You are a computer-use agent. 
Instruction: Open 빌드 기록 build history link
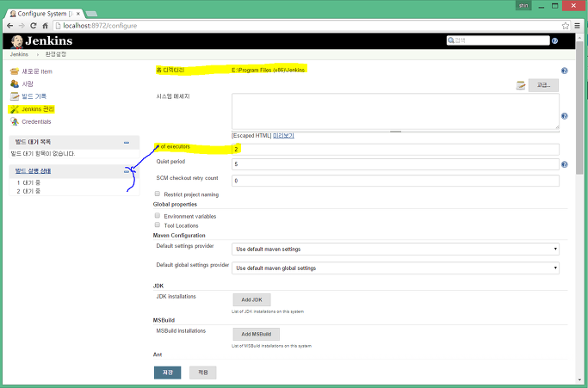[x=34, y=96]
